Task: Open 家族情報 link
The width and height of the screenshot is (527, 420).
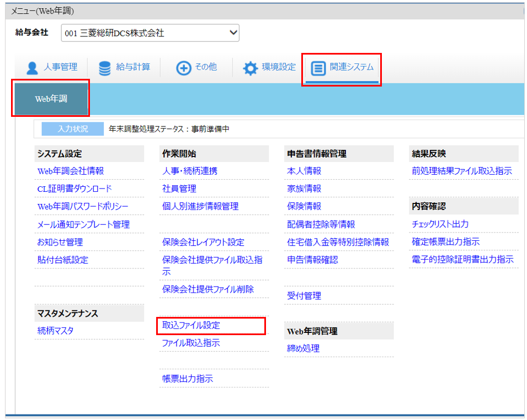Action: tap(304, 189)
